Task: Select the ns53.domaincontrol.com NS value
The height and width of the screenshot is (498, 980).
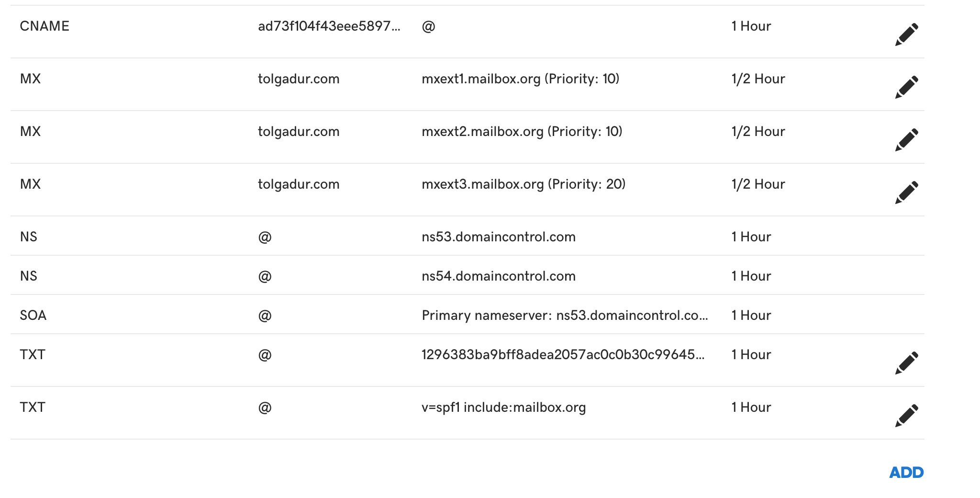Action: tap(499, 237)
